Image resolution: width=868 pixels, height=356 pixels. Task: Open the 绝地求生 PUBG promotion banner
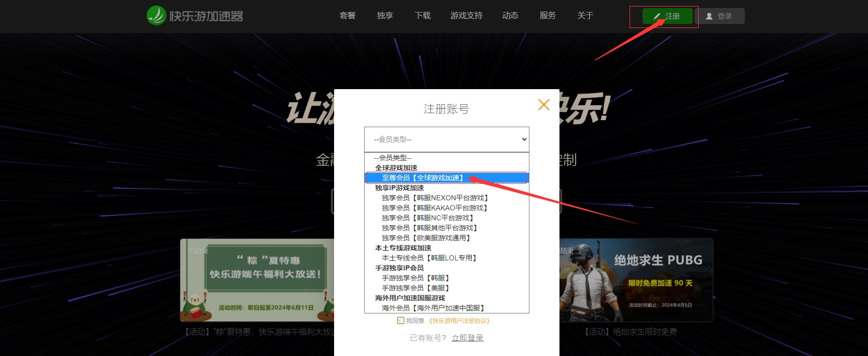[x=636, y=280]
